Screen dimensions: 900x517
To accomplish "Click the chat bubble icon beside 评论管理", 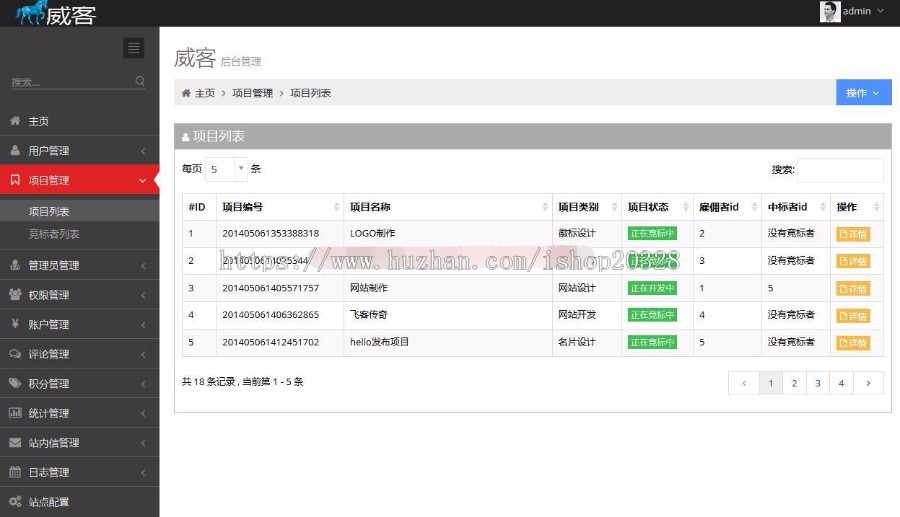I will pyautogui.click(x=15, y=353).
